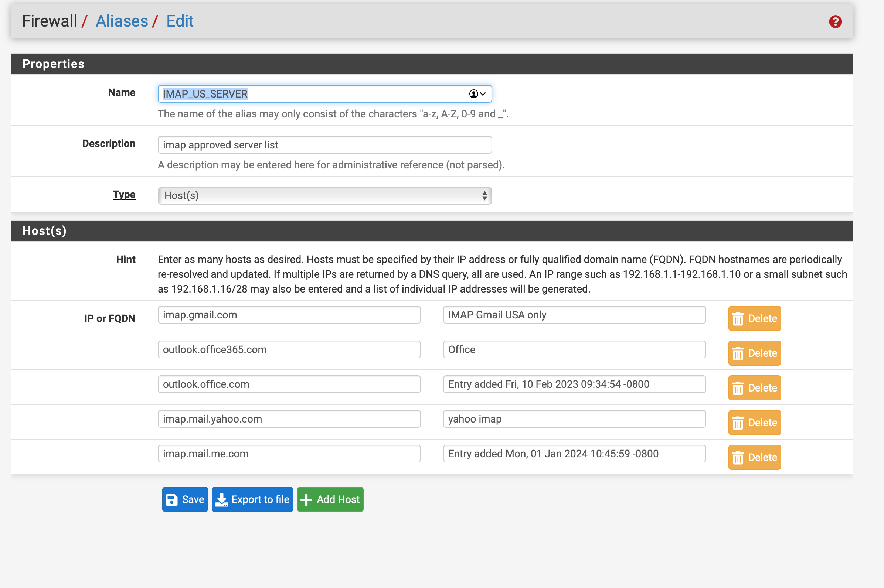Image resolution: width=884 pixels, height=588 pixels.
Task: Expand autofill chevron in Name field
Action: pos(483,94)
